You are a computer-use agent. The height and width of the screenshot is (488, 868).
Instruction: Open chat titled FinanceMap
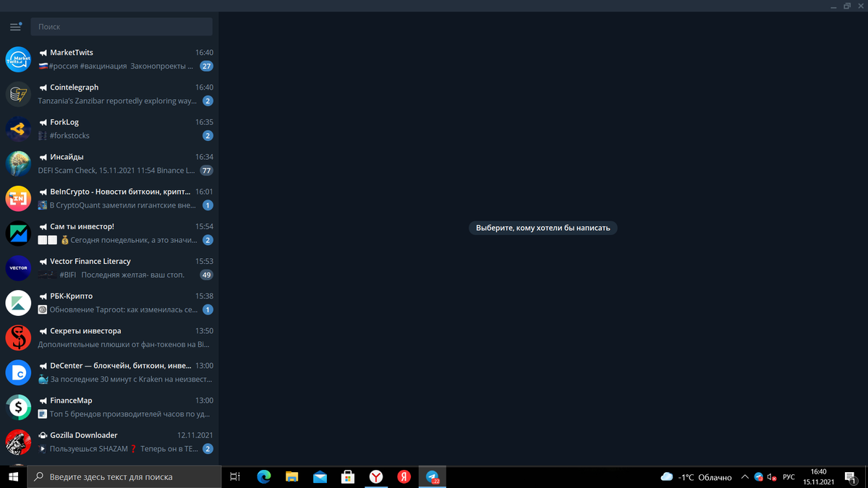pyautogui.click(x=71, y=400)
